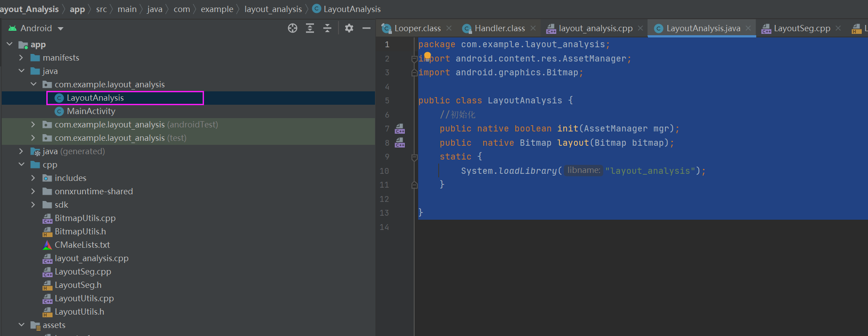The width and height of the screenshot is (868, 336).
Task: Close the Handler.class tab
Action: [533, 28]
